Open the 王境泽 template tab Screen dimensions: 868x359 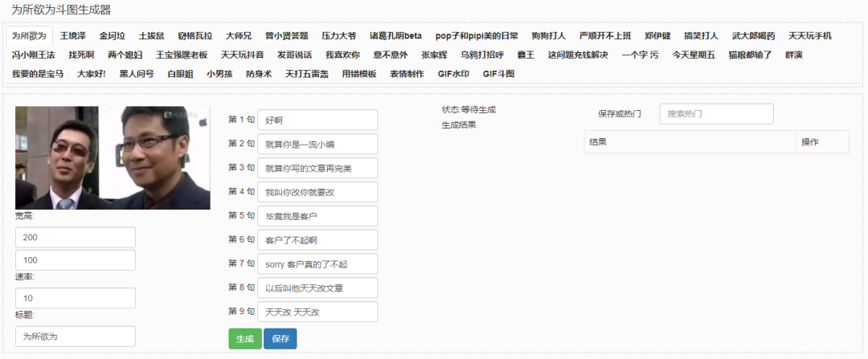click(73, 36)
